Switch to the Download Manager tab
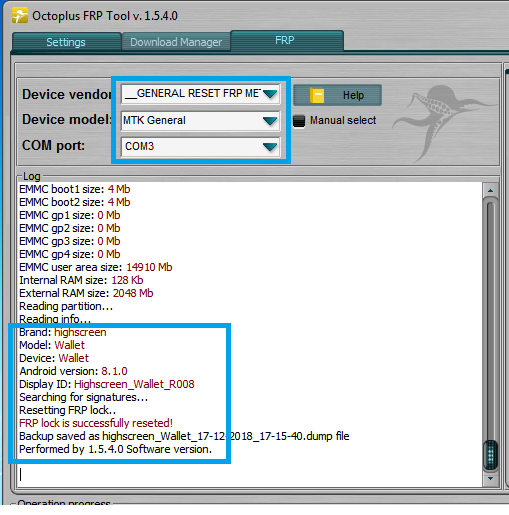 176,42
